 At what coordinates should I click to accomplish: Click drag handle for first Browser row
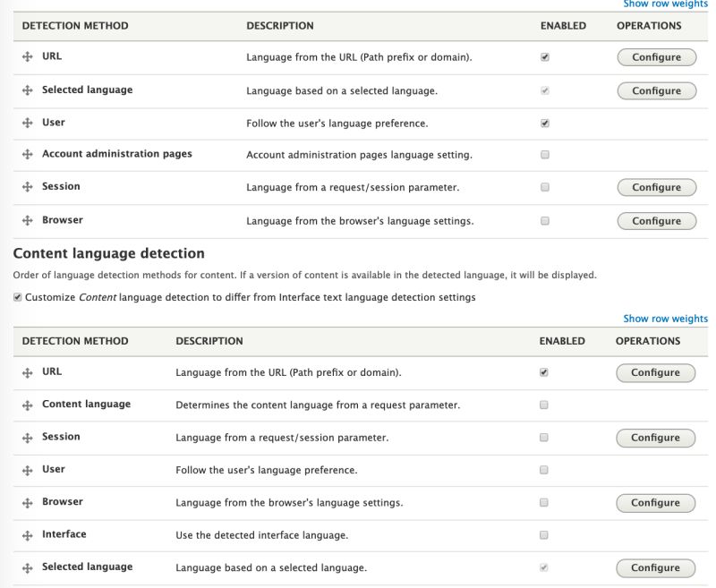28,221
